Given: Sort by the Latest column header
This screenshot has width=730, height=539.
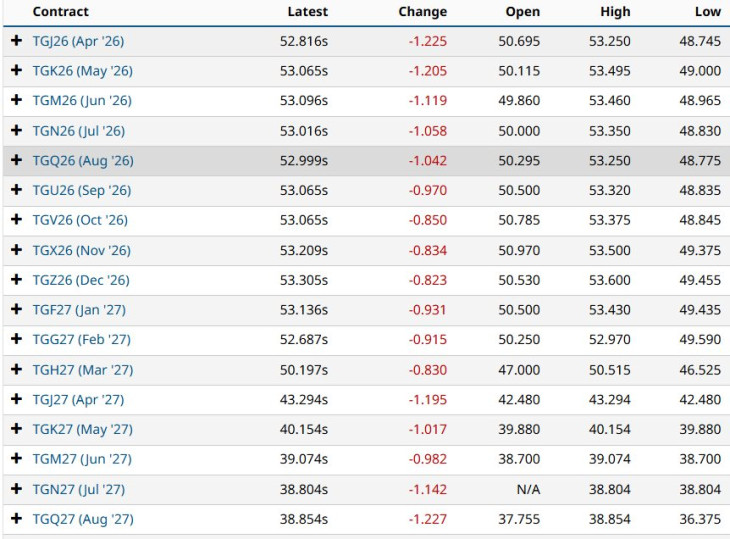Looking at the screenshot, I should tap(307, 12).
